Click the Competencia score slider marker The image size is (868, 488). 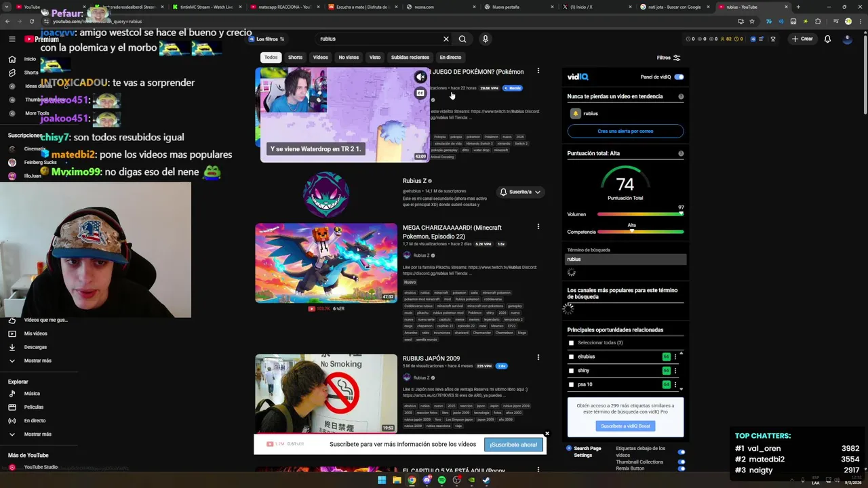coord(632,232)
